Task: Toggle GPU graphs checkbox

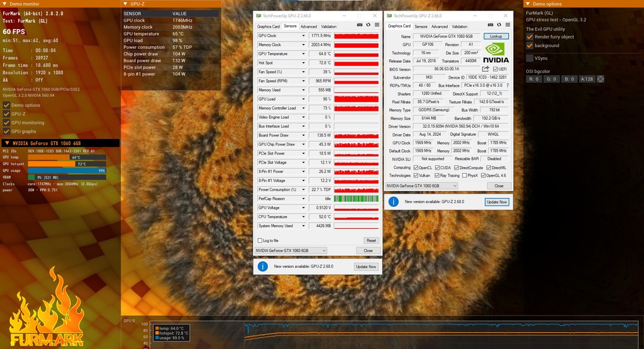Action: coord(6,131)
